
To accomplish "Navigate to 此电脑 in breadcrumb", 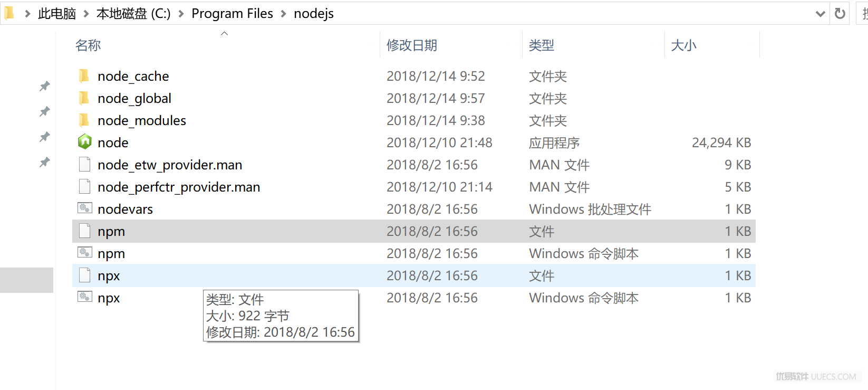I will 57,14.
